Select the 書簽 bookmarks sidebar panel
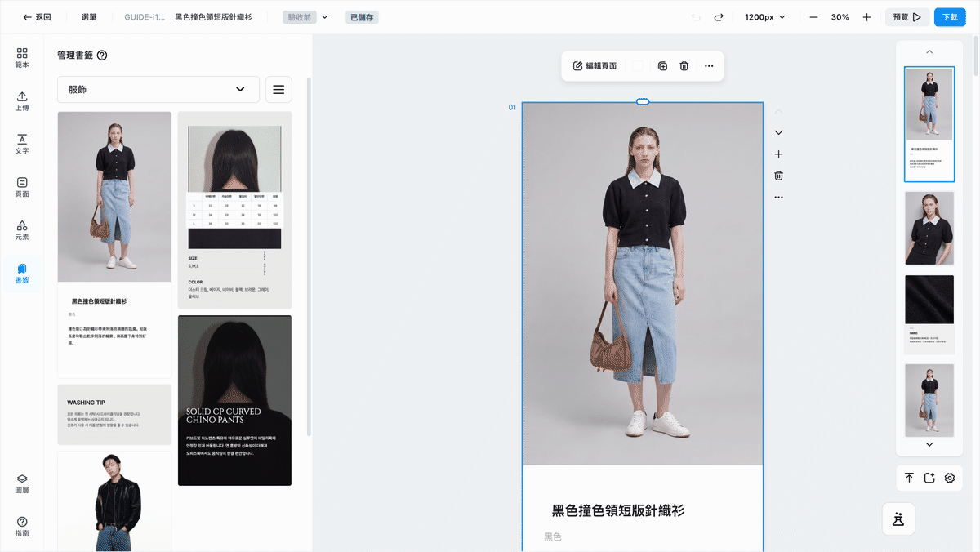The height and width of the screenshot is (552, 980). (x=22, y=274)
